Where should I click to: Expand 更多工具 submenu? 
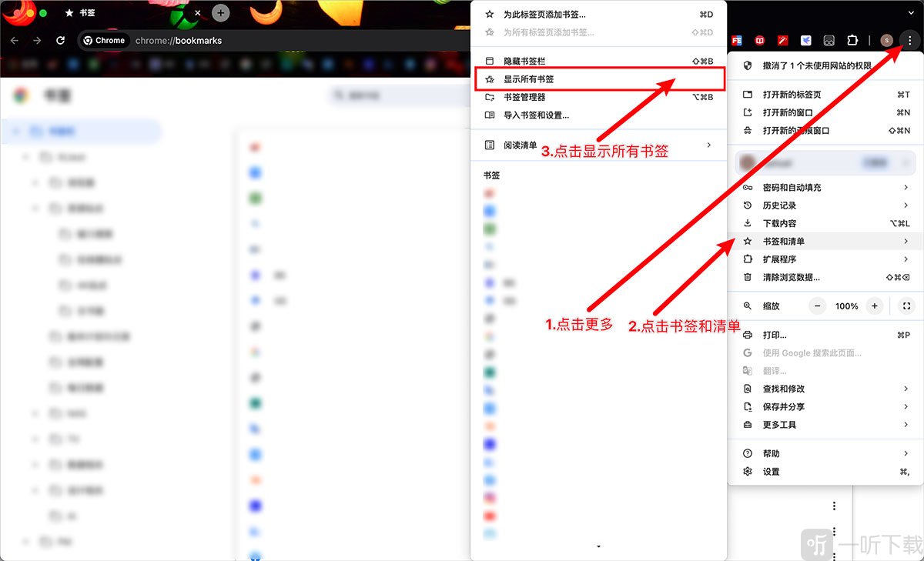pos(826,425)
